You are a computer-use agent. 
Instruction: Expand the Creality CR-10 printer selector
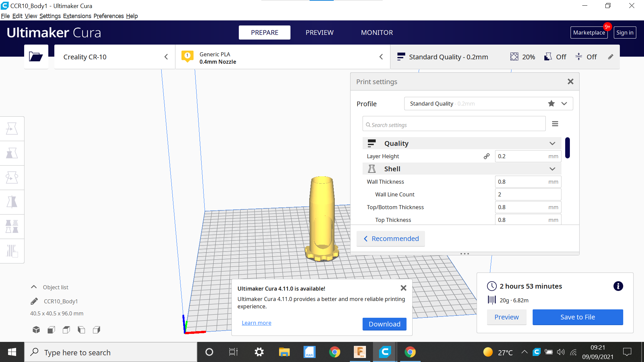point(114,57)
